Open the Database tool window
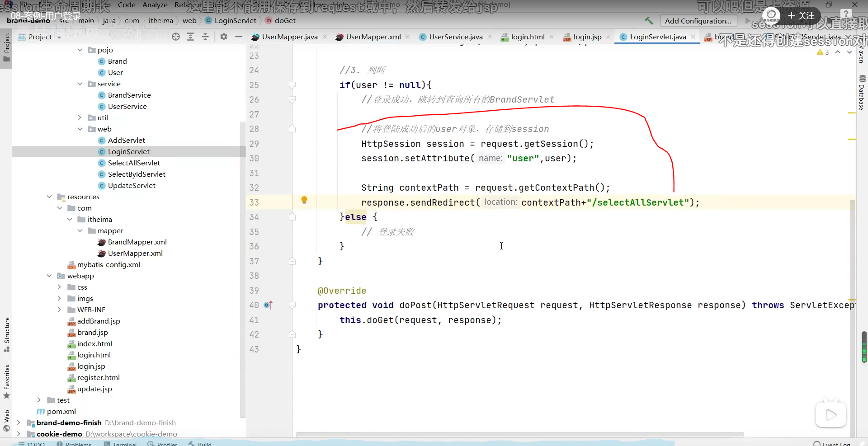 pyautogui.click(x=862, y=93)
